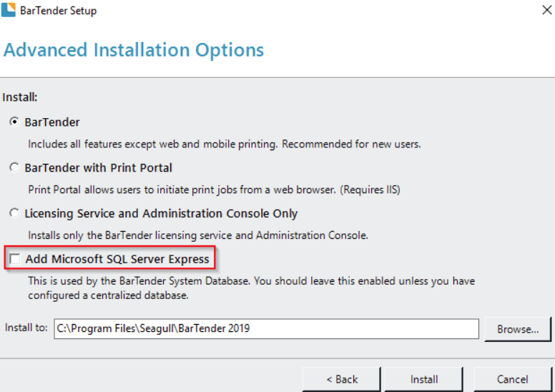The image size is (555, 392).
Task: Select the BarTender radio option
Action: 14,122
